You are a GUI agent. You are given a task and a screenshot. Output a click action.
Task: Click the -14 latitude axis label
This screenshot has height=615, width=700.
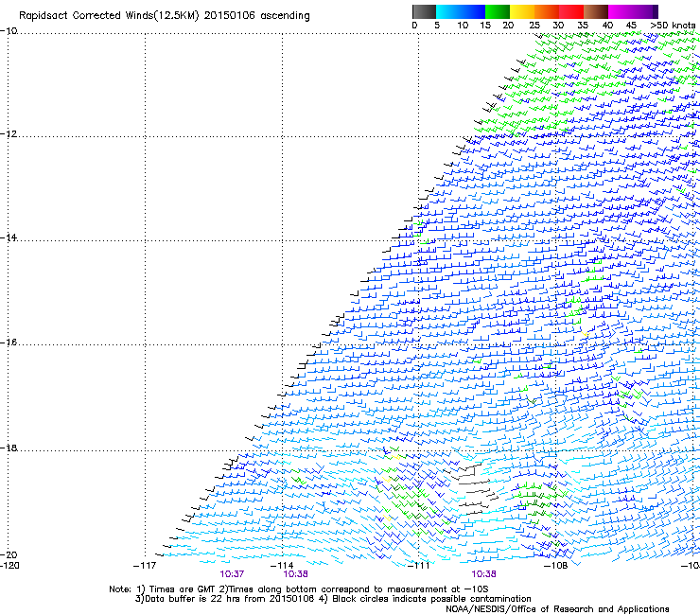[9, 237]
